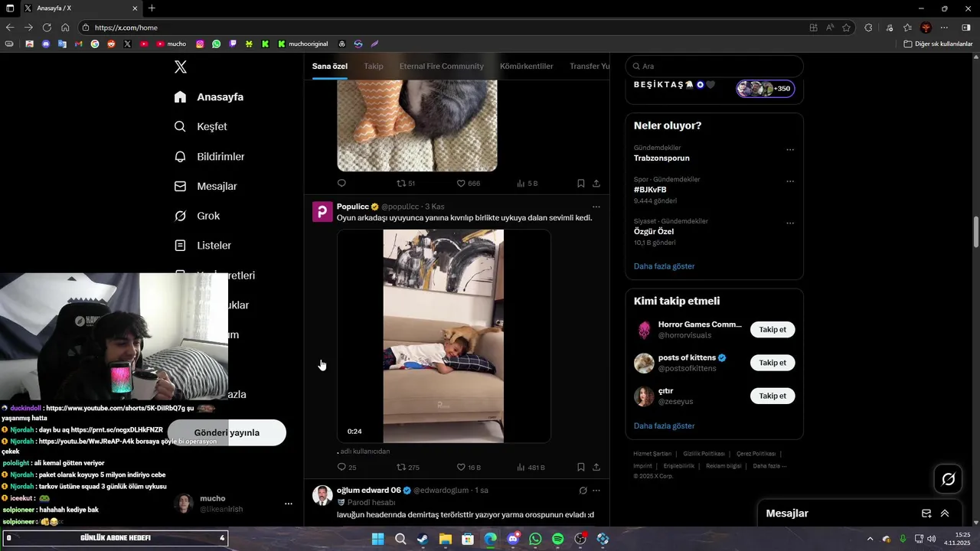Open Spotify from the taskbar
The height and width of the screenshot is (551, 980).
tap(558, 540)
